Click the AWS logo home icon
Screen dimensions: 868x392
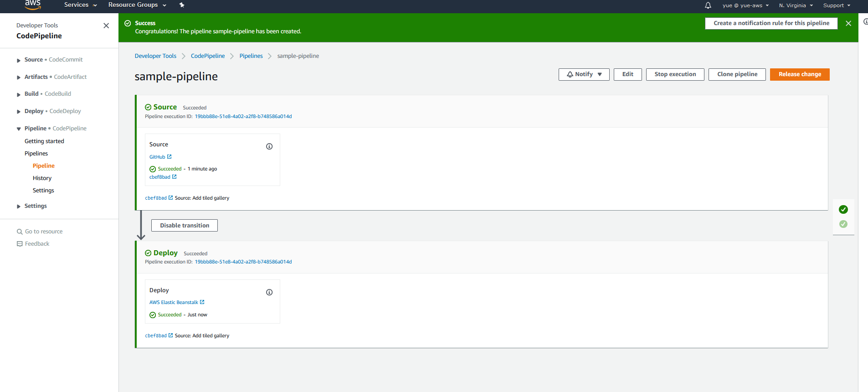[x=33, y=5]
